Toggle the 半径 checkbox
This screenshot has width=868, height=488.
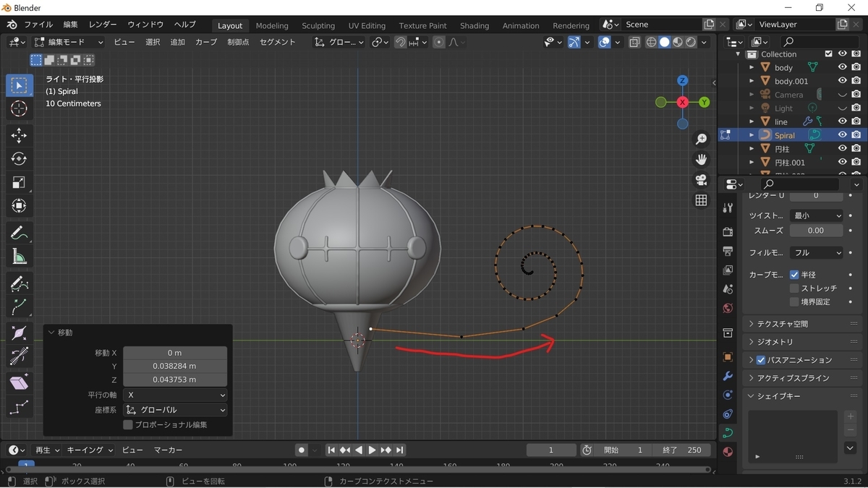click(x=794, y=275)
